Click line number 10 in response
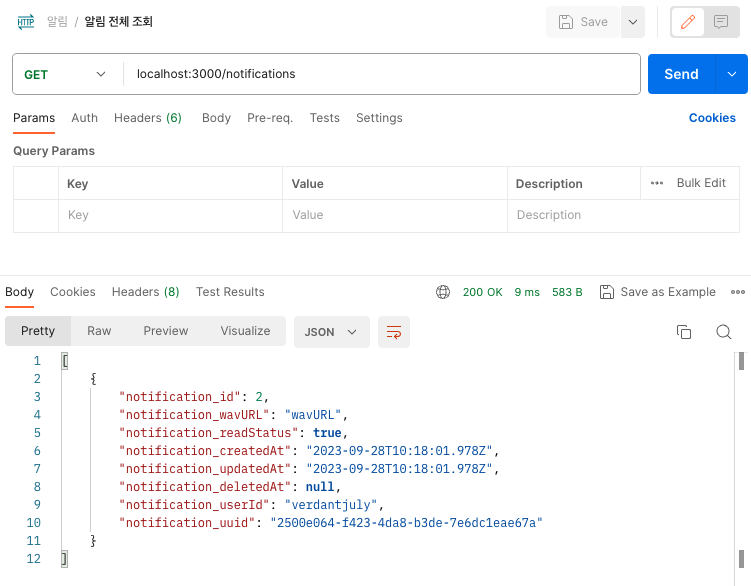The height and width of the screenshot is (586, 751). click(34, 523)
